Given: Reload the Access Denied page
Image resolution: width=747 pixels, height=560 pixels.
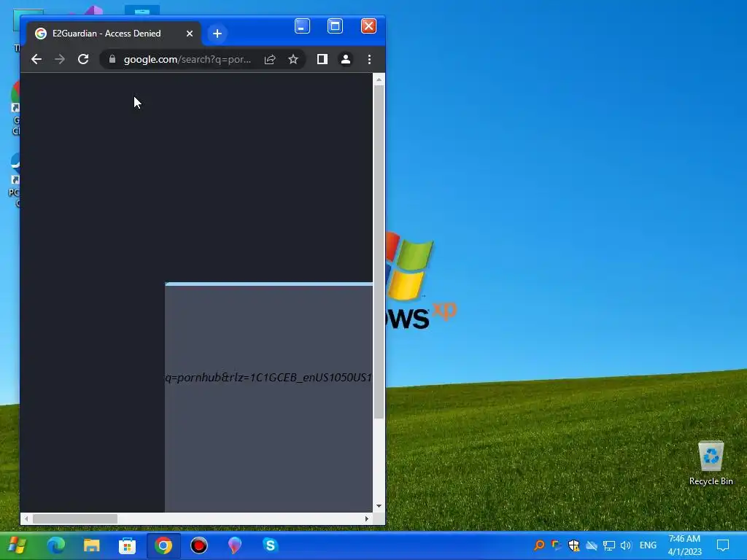Looking at the screenshot, I should (83, 59).
